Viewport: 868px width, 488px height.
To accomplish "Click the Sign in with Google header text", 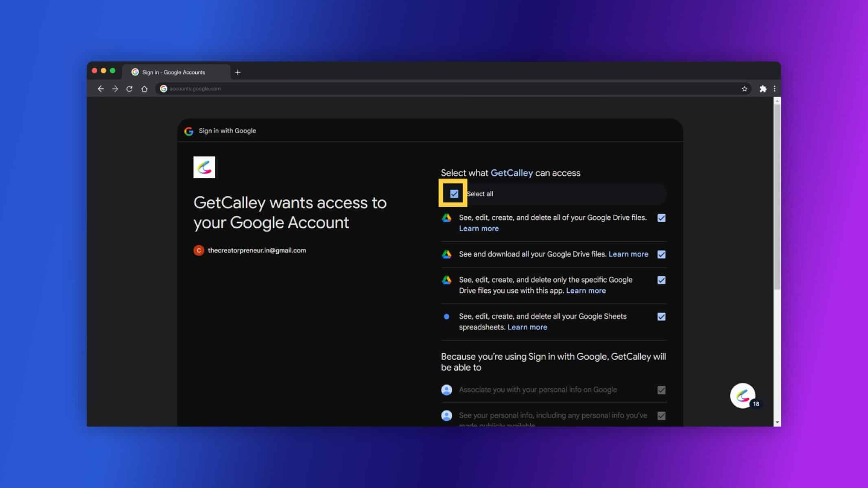I will 227,131.
